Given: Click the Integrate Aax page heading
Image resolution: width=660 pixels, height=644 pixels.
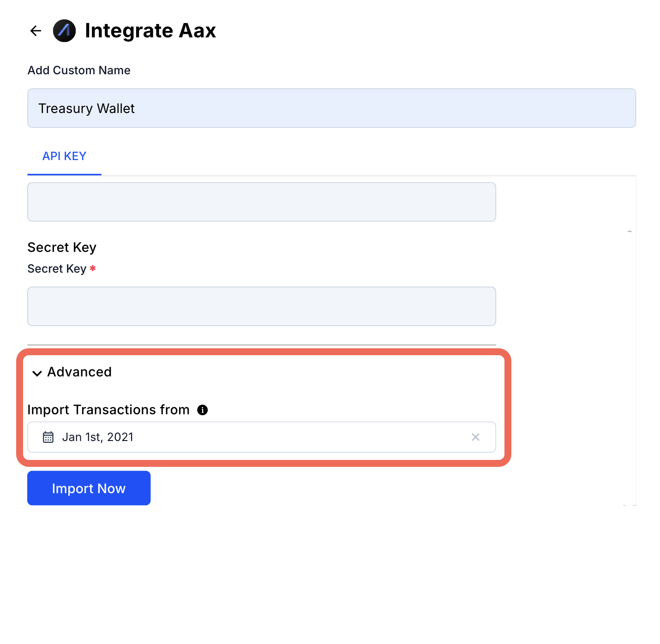Looking at the screenshot, I should 150,31.
